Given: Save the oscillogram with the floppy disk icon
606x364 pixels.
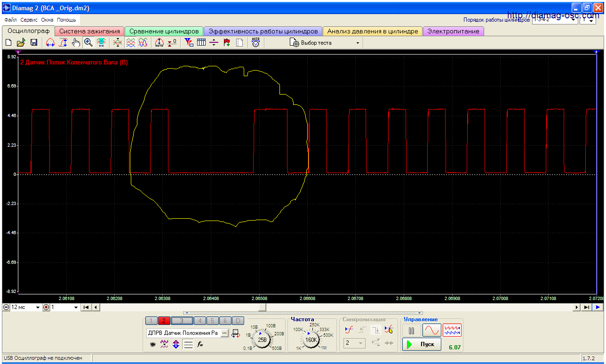Looking at the screenshot, I should pos(34,43).
